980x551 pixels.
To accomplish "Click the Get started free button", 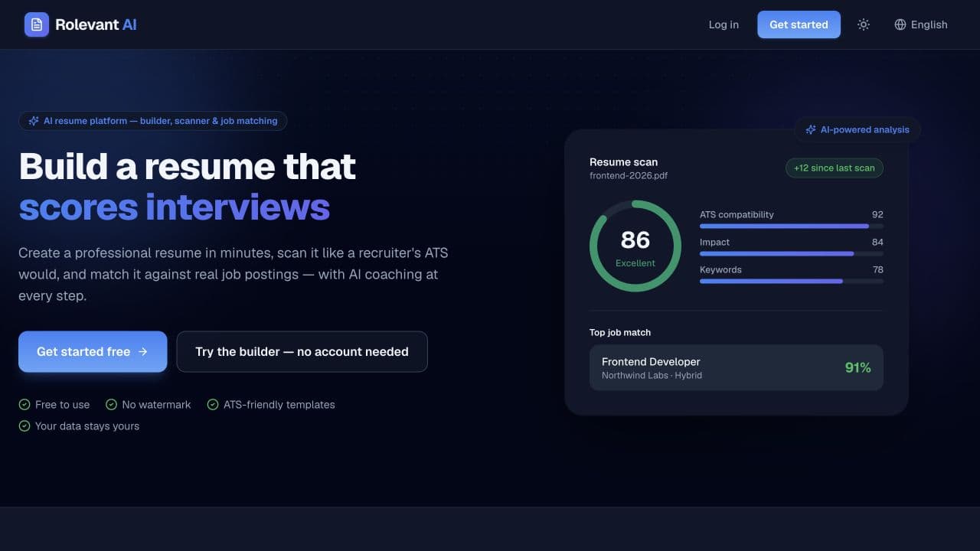I will (x=93, y=352).
